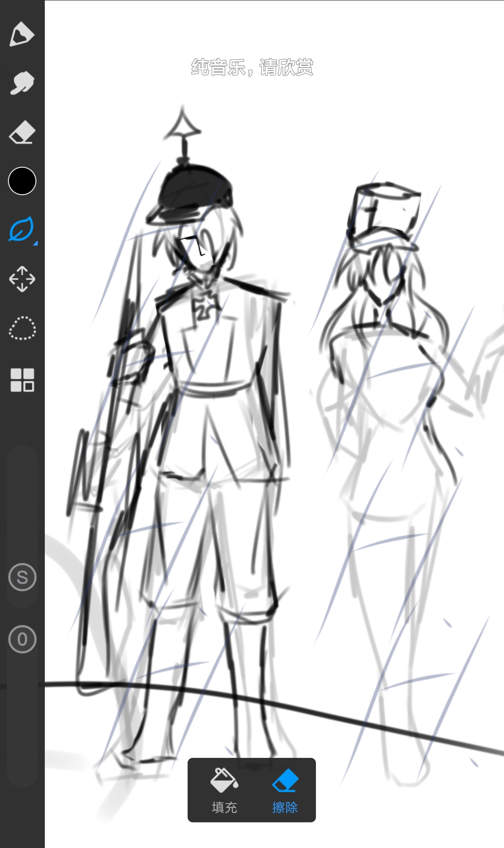This screenshot has width=504, height=848.
Task: Select the brush pen tool
Action: pyautogui.click(x=22, y=35)
